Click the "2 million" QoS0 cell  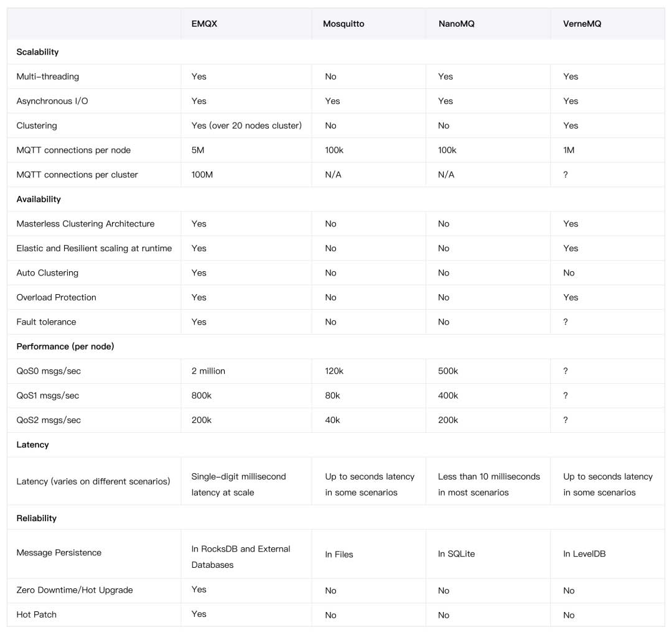click(x=208, y=371)
